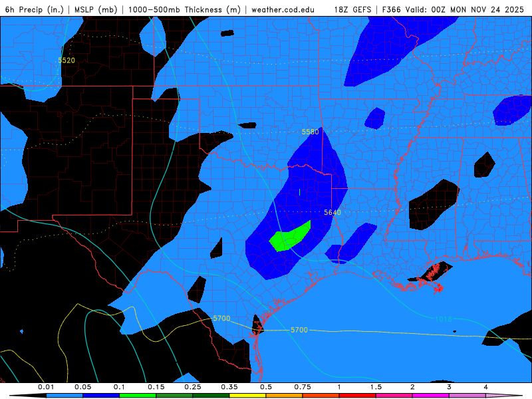Select the magenta 2–3 legend swatch
This screenshot has height=399, width=532.
[431, 396]
